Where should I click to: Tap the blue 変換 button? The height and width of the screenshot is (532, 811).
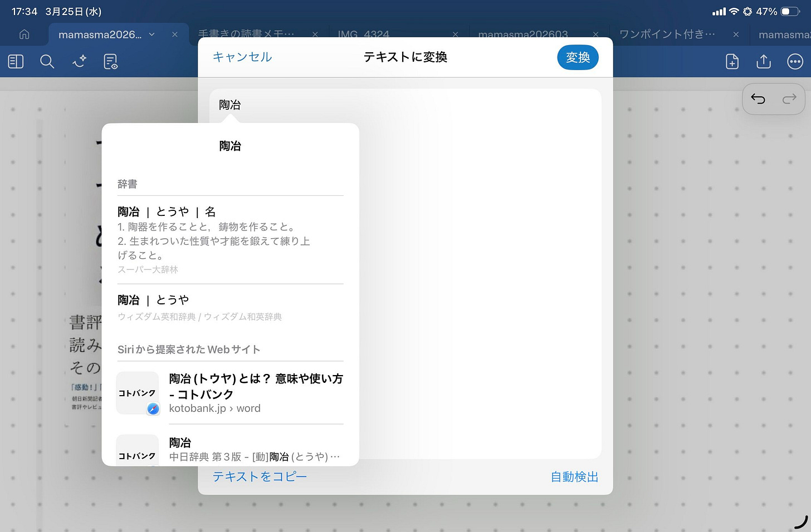[578, 57]
